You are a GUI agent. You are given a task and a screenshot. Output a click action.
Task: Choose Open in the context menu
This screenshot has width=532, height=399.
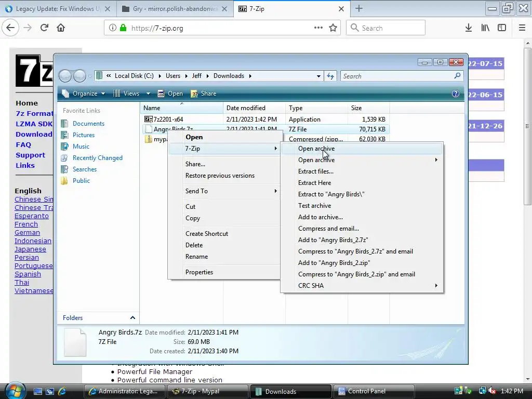[194, 137]
